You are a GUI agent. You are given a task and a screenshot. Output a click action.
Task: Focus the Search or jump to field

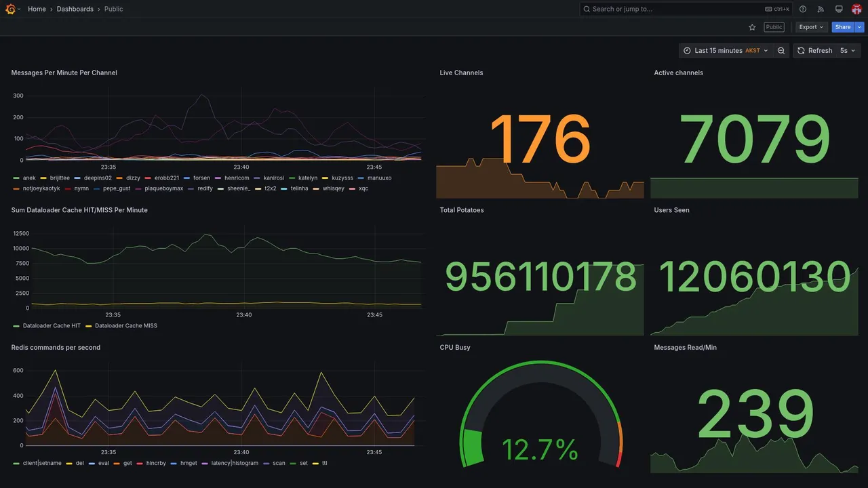(x=686, y=9)
